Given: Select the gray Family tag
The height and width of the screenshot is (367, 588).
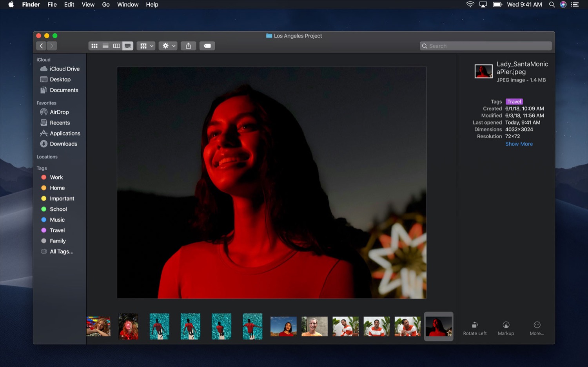Looking at the screenshot, I should point(54,241).
